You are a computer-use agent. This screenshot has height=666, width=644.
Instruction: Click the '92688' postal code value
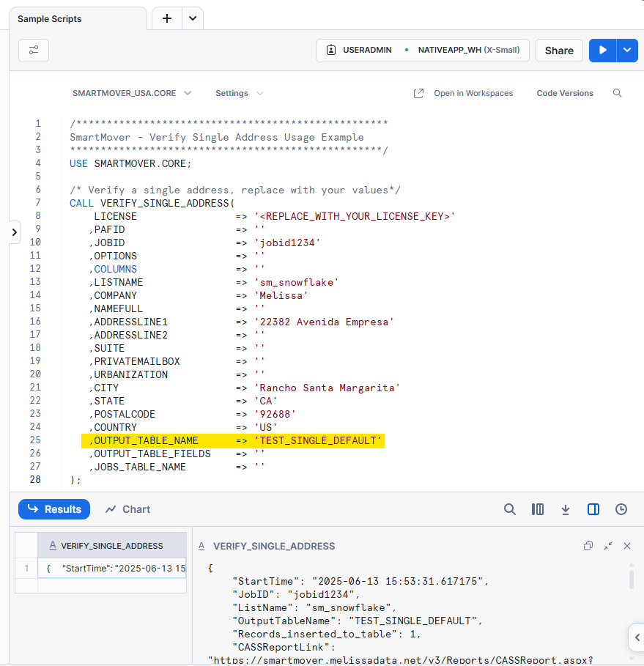click(275, 414)
